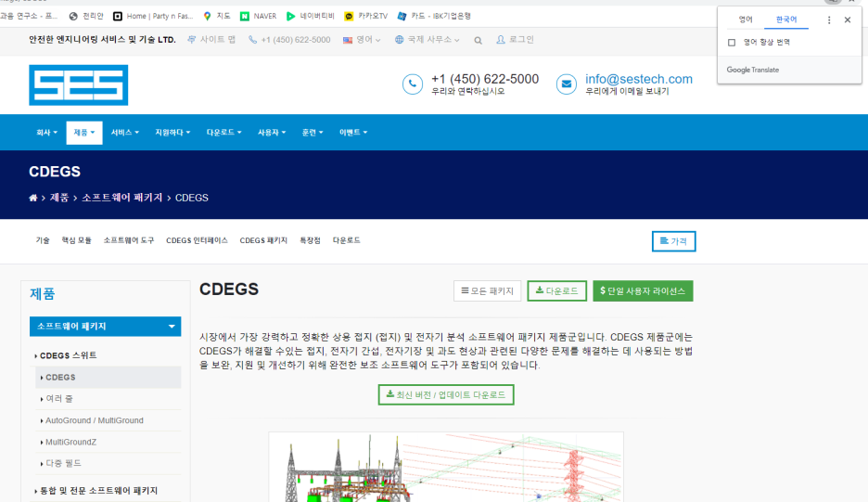Open the 지도 maps bookmark

pos(216,16)
